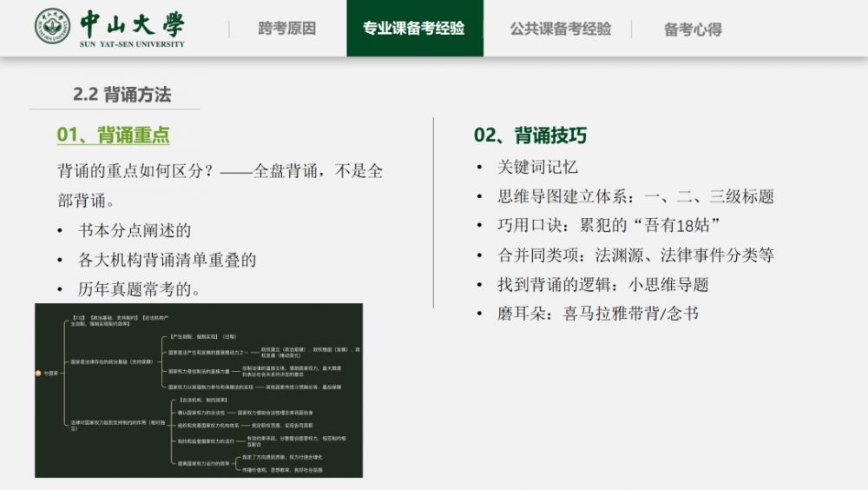Click the 关键词记忆 bullet item

click(x=536, y=167)
